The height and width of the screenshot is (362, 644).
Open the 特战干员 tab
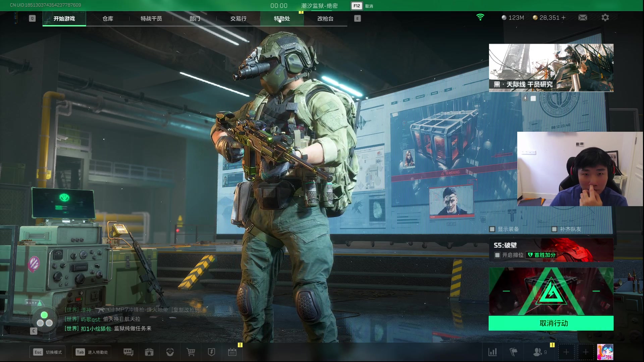151,18
